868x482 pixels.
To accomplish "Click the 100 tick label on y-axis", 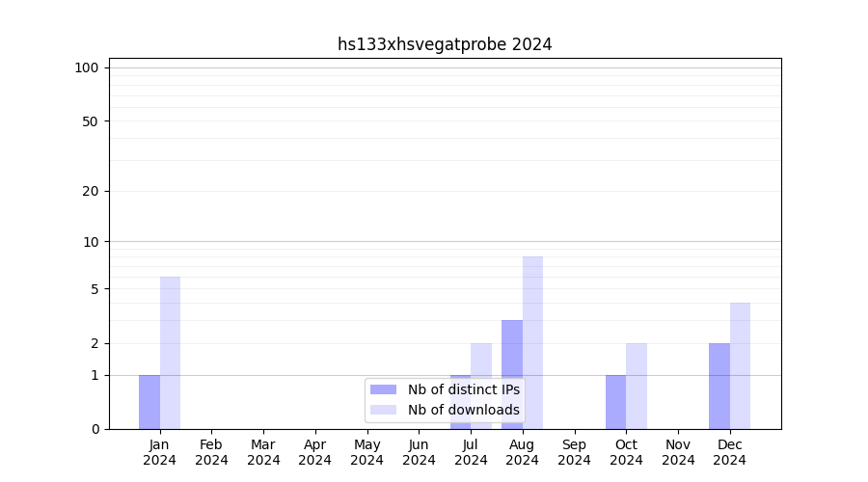I will (87, 67).
